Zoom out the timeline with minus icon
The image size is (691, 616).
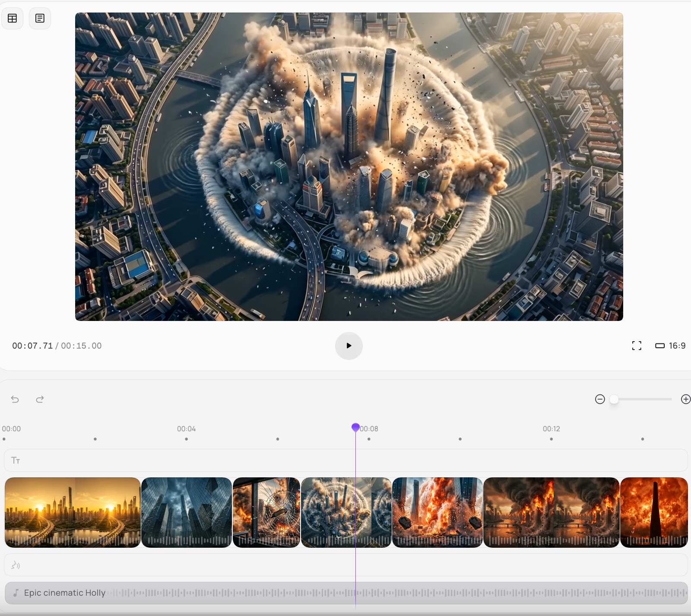599,399
